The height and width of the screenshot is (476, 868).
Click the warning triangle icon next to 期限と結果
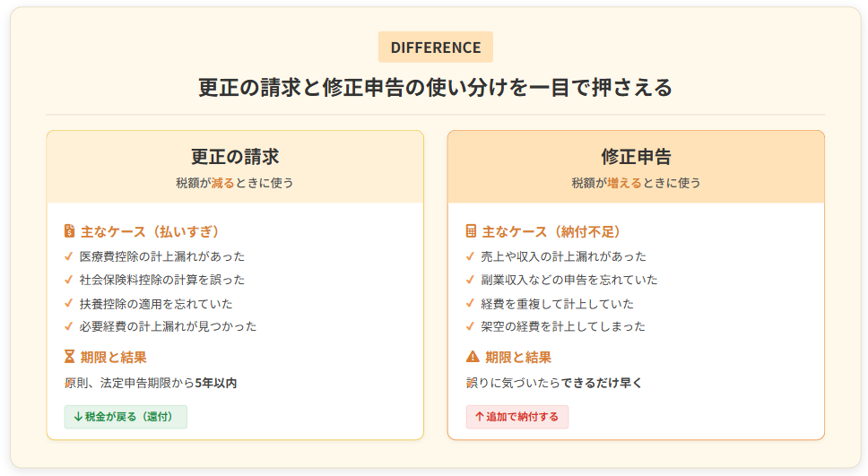coord(473,357)
